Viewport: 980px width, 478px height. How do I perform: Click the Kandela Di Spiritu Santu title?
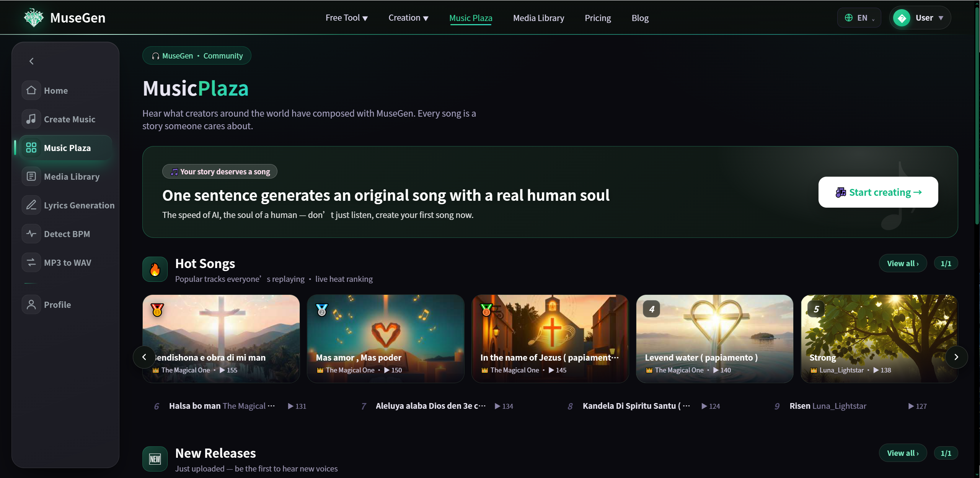point(636,406)
